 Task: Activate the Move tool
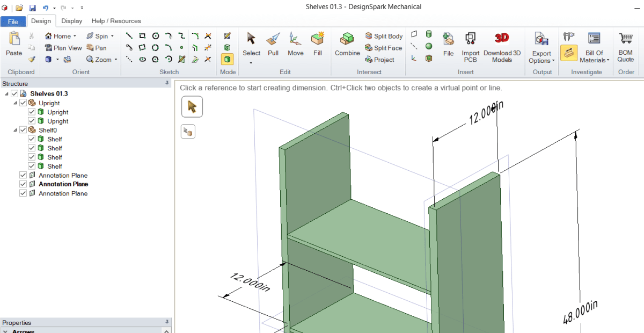pos(295,46)
